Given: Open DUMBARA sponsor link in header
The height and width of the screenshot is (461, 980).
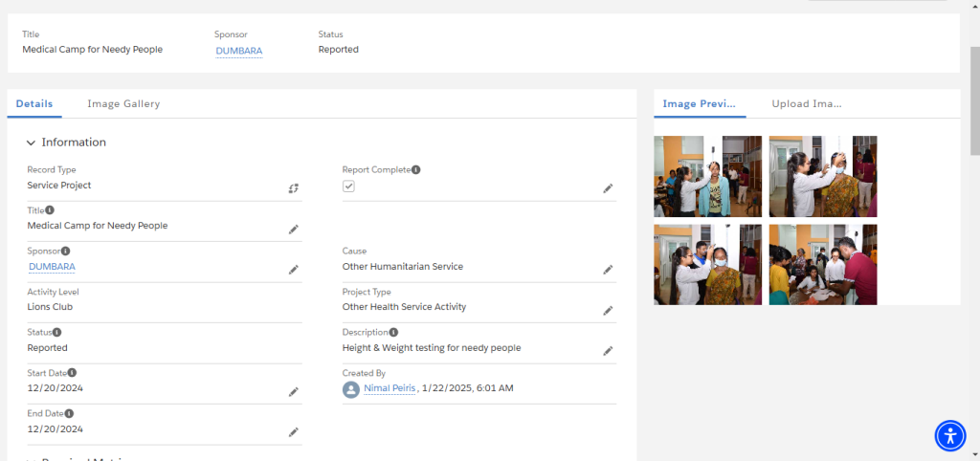Looking at the screenshot, I should [x=238, y=51].
